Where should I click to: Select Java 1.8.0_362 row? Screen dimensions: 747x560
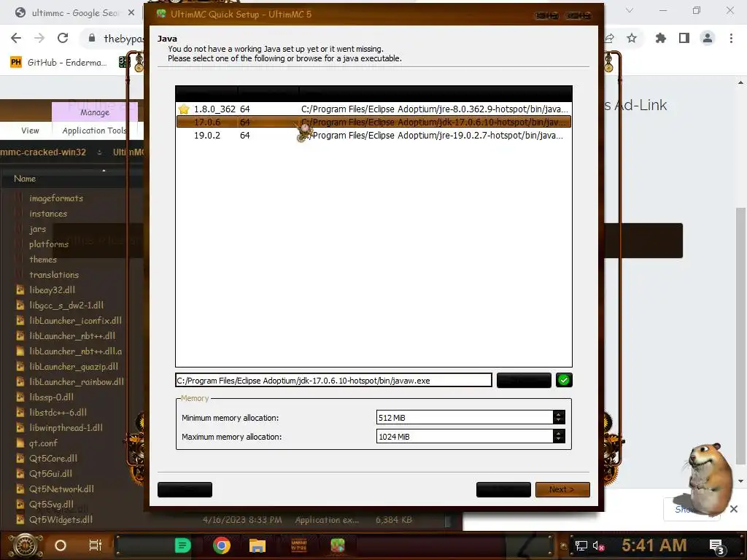click(374, 109)
